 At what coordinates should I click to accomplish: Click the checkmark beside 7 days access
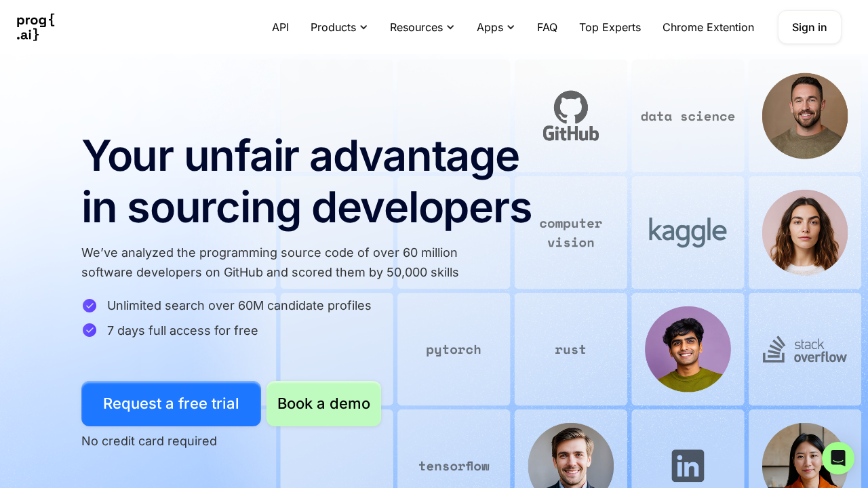(90, 330)
